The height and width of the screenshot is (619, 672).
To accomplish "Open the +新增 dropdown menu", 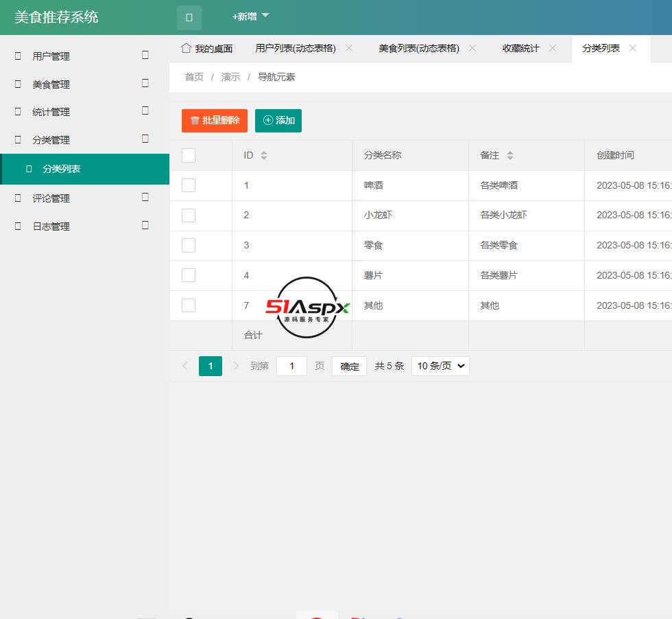I will [244, 16].
